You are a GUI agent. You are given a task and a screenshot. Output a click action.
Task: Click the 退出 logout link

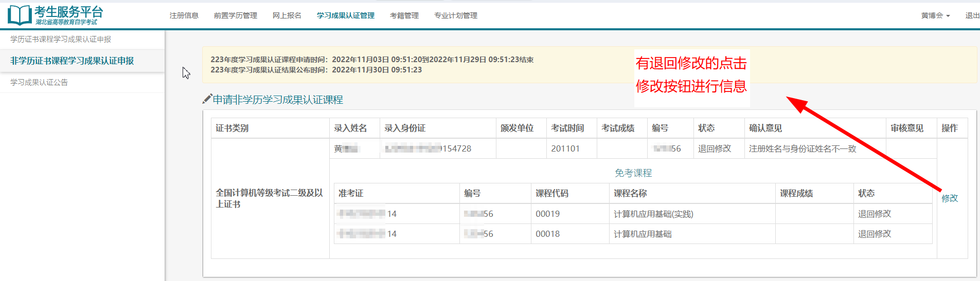coord(972,15)
